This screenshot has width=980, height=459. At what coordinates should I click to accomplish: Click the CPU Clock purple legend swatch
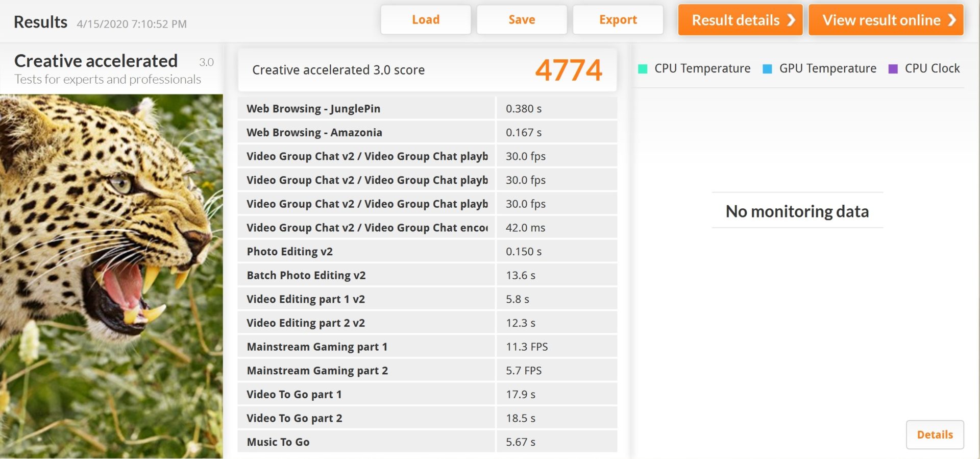point(893,69)
